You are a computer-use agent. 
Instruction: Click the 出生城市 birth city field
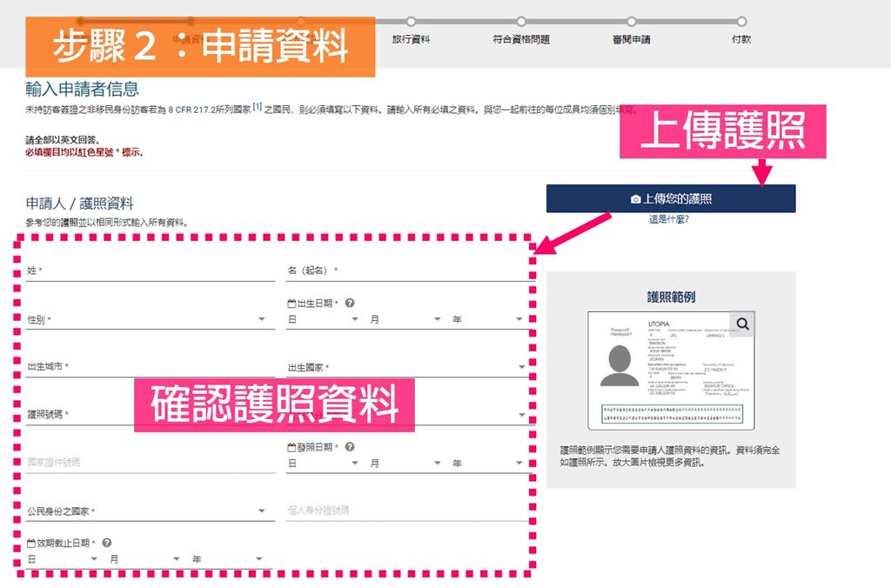click(151, 367)
